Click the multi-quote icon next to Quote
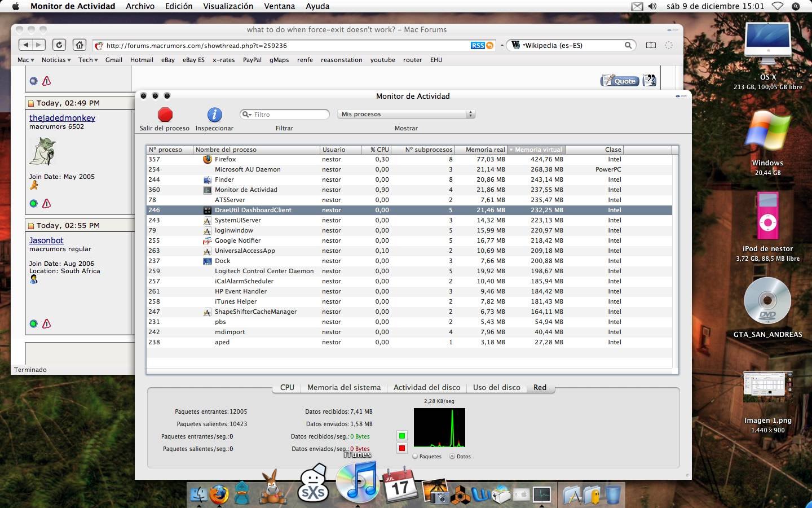 point(649,80)
